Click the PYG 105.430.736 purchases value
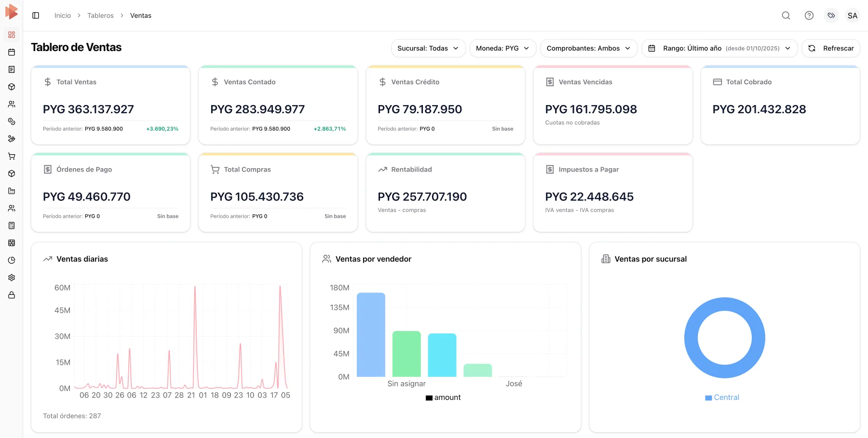The height and width of the screenshot is (438, 868). [257, 197]
